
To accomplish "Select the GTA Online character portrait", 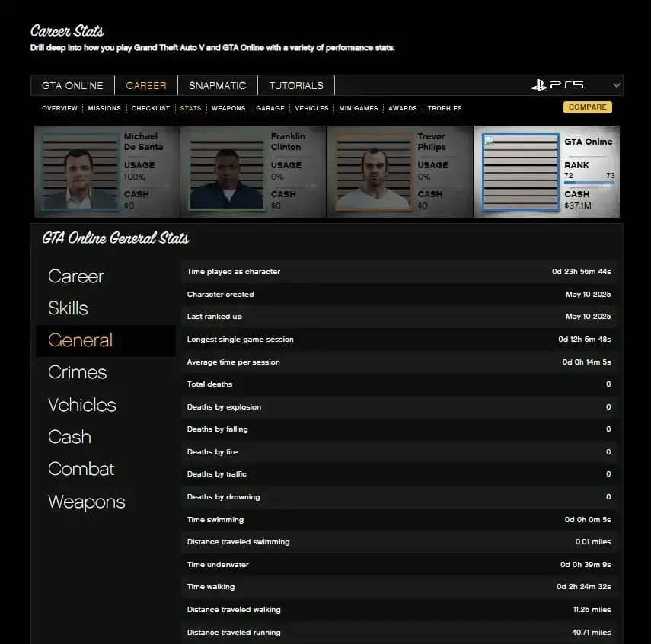I will coord(521,172).
